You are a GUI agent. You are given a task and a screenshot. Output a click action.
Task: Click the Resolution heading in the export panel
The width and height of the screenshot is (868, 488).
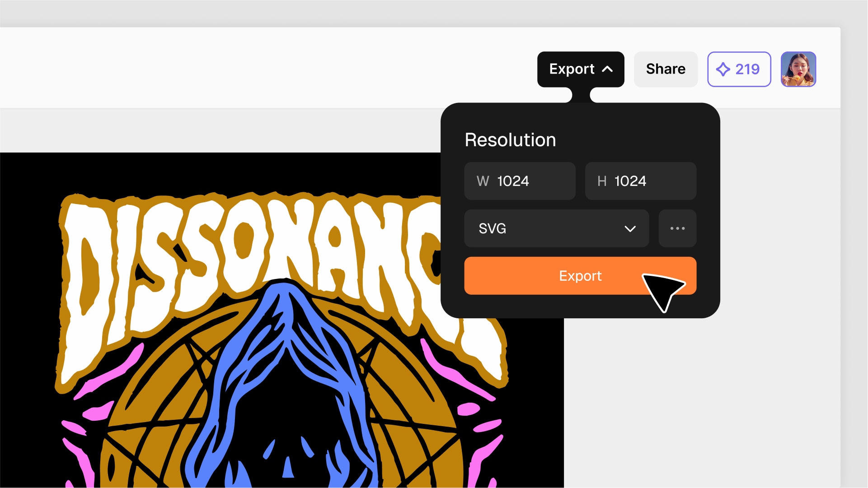[x=510, y=140]
